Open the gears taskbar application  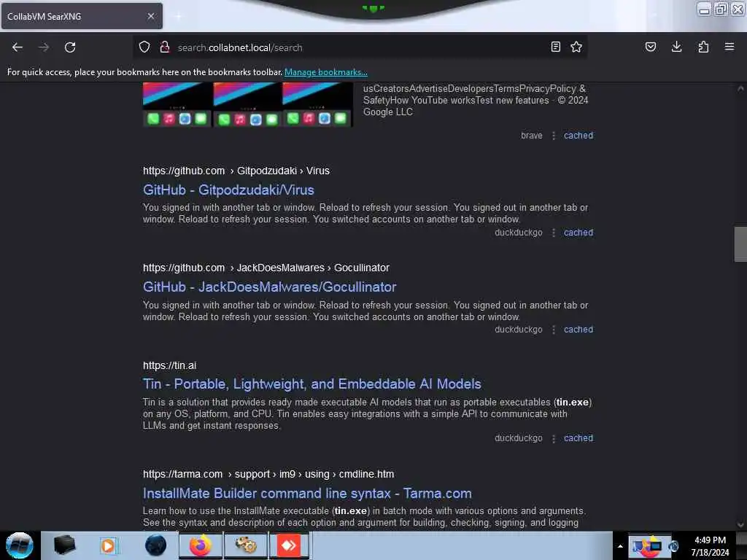coord(246,545)
